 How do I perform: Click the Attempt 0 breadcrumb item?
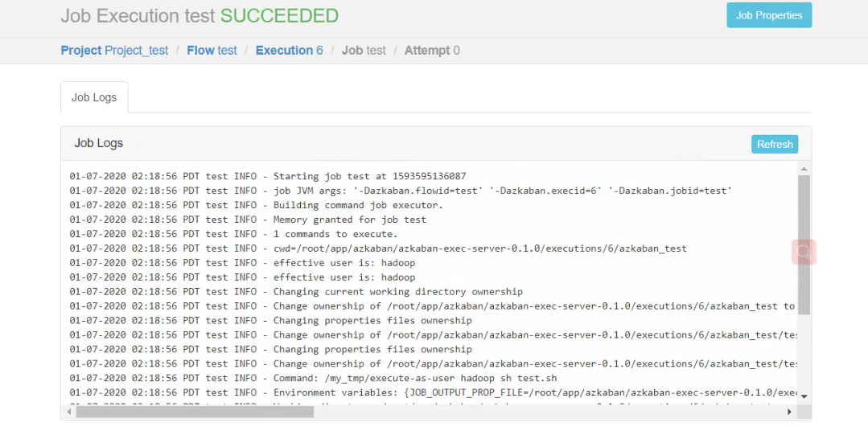(x=432, y=51)
